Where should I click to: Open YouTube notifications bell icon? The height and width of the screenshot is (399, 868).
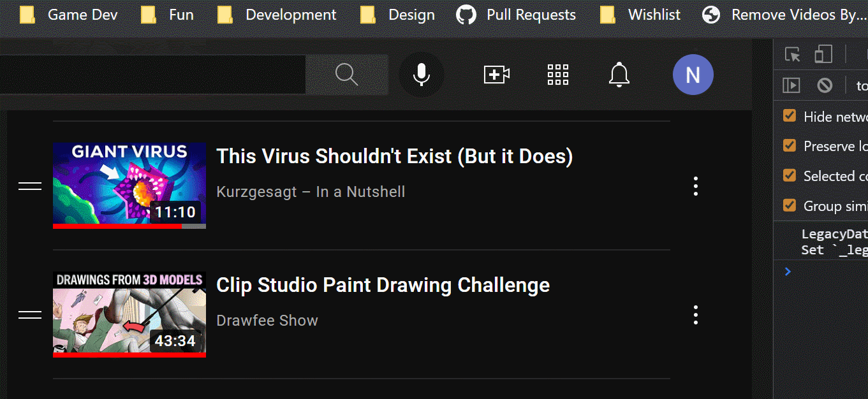click(619, 75)
